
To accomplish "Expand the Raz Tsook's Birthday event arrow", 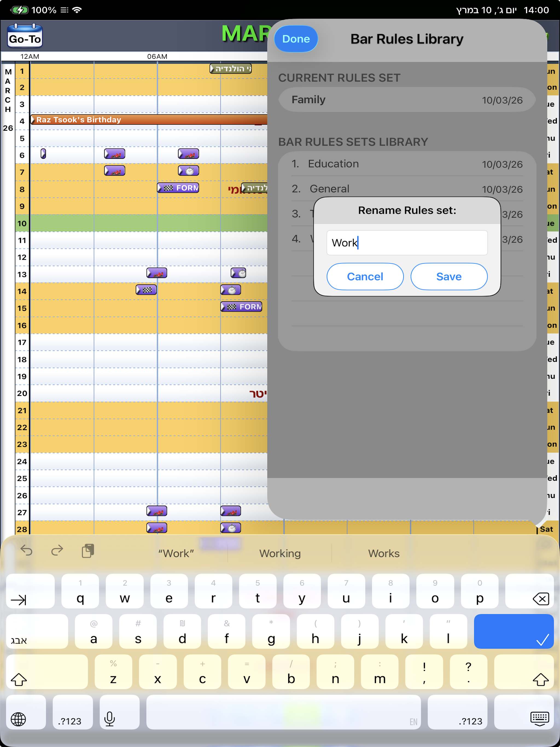I will point(33,119).
